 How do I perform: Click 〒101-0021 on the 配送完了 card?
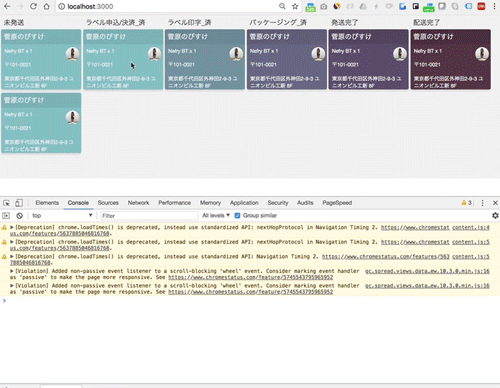point(428,65)
